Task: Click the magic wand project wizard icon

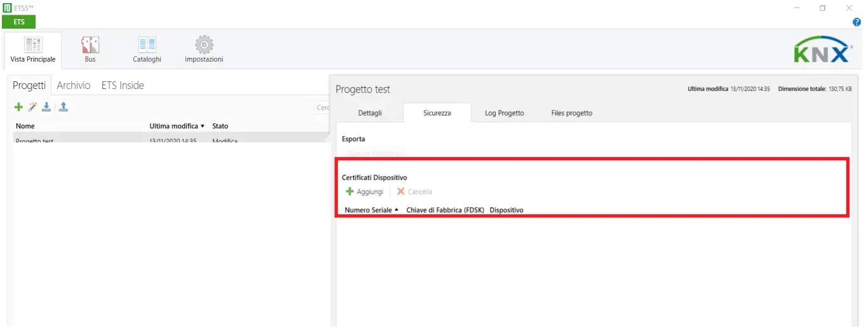Action: [32, 107]
